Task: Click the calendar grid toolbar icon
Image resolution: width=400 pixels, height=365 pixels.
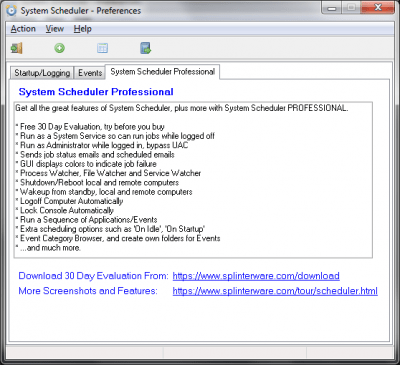Action: [x=102, y=48]
